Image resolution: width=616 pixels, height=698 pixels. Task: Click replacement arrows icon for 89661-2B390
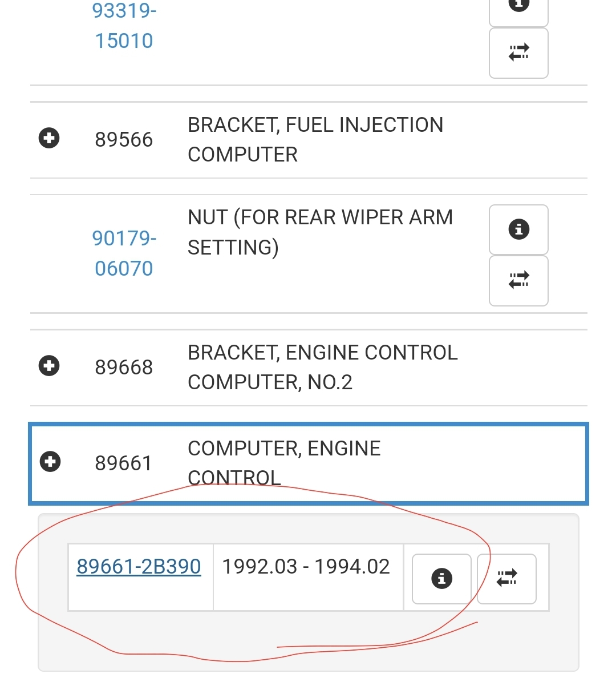[x=506, y=578]
